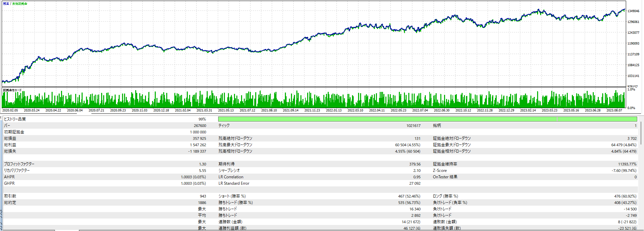Click the 証拠金ロード chart label
644x231 pixels.
tap(12, 90)
